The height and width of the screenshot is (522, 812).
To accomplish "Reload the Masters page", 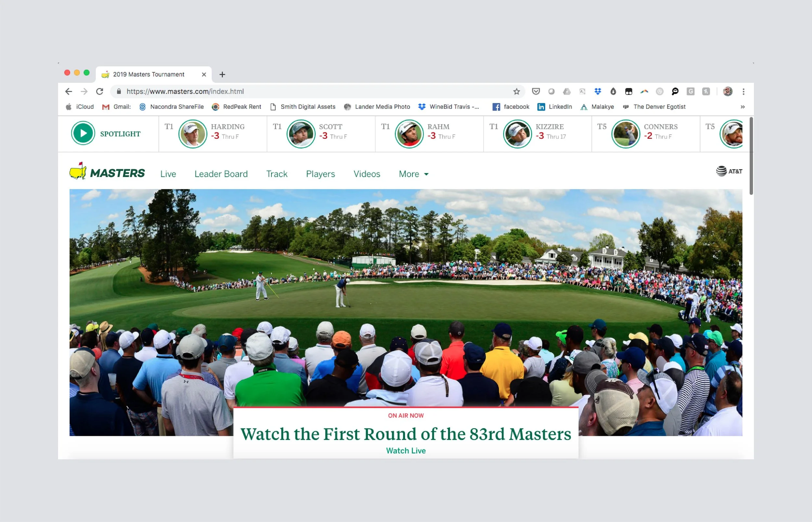I will 100,92.
